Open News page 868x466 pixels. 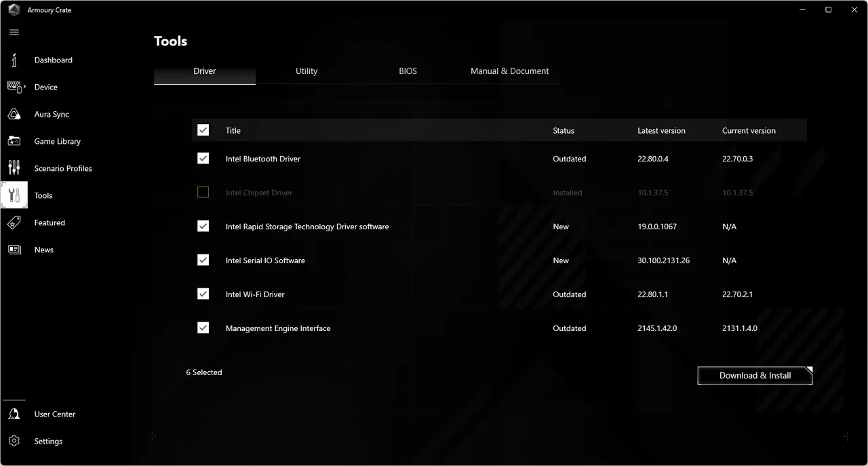[44, 250]
